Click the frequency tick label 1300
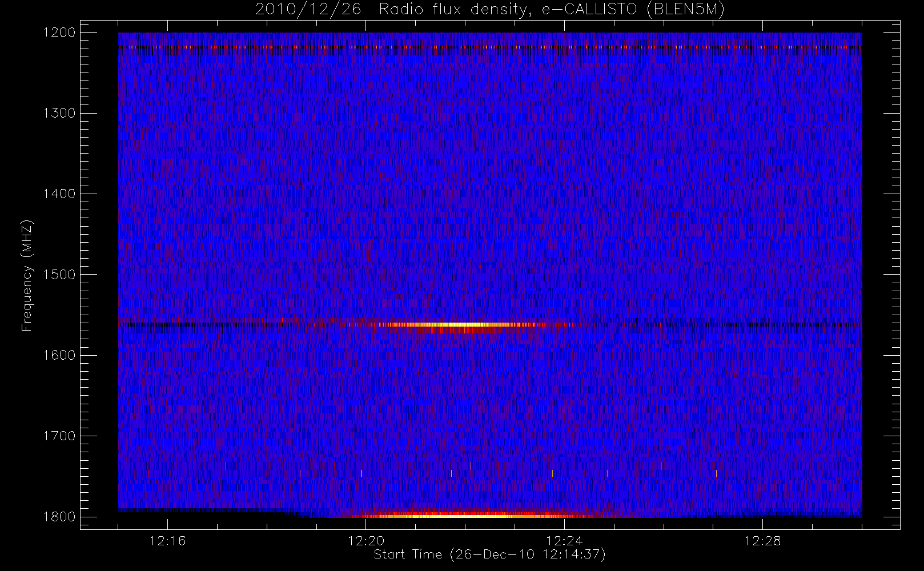This screenshot has width=924, height=571. [59, 113]
